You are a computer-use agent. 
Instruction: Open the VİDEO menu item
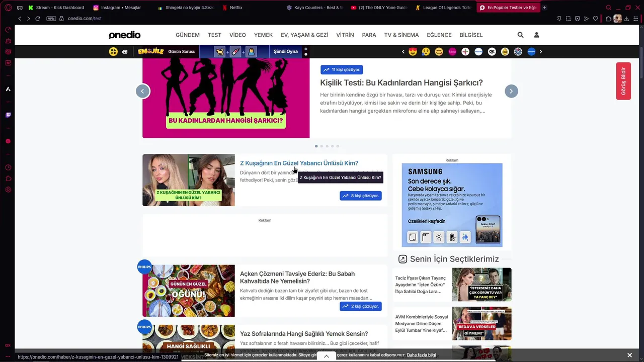pos(237,35)
